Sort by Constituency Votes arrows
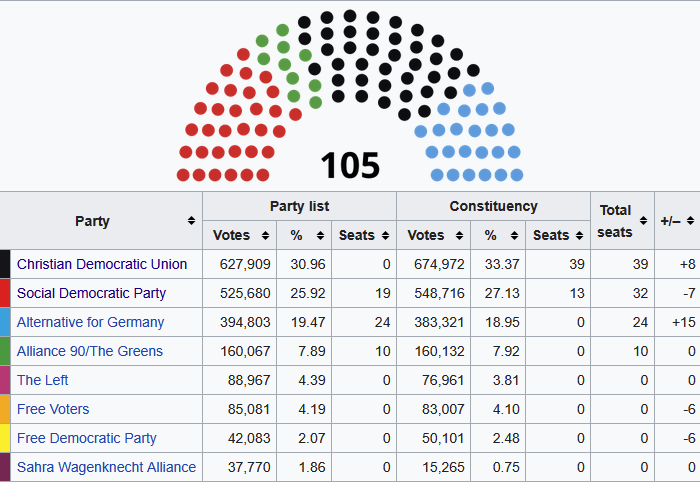This screenshot has height=482, width=700. click(x=459, y=235)
